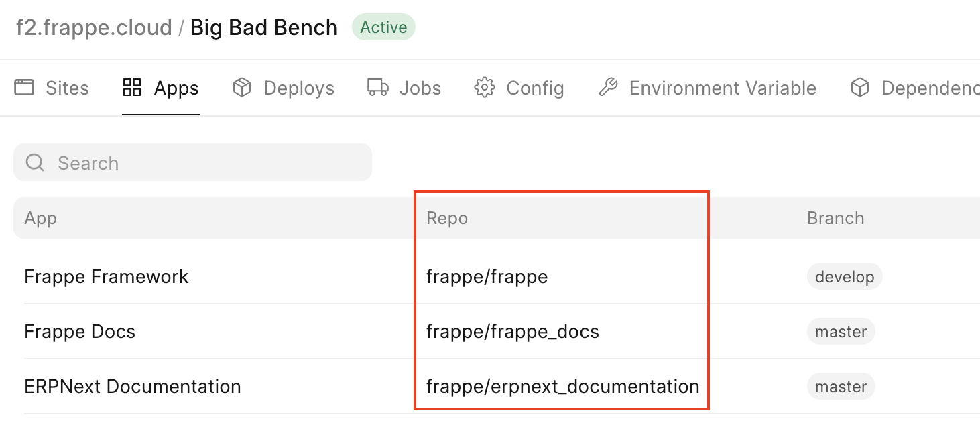Screen dimensions: 980x421
Task: Open the Config tab
Action: pyautogui.click(x=534, y=88)
